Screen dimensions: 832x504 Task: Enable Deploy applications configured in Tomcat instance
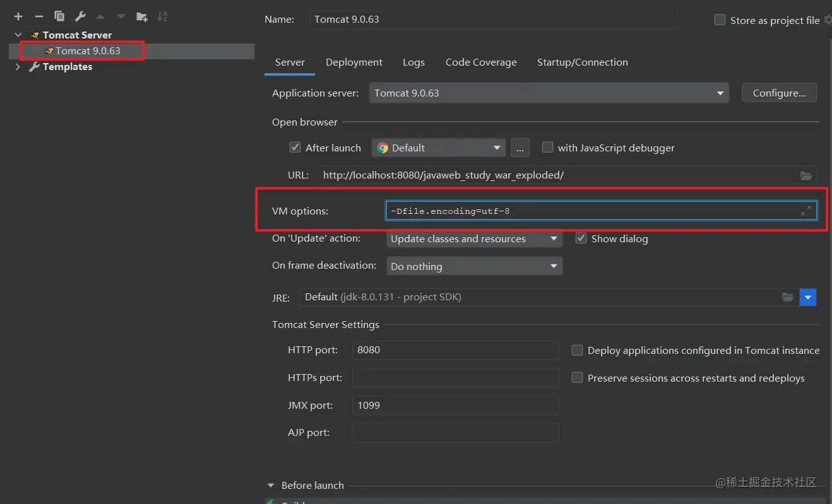click(x=577, y=350)
